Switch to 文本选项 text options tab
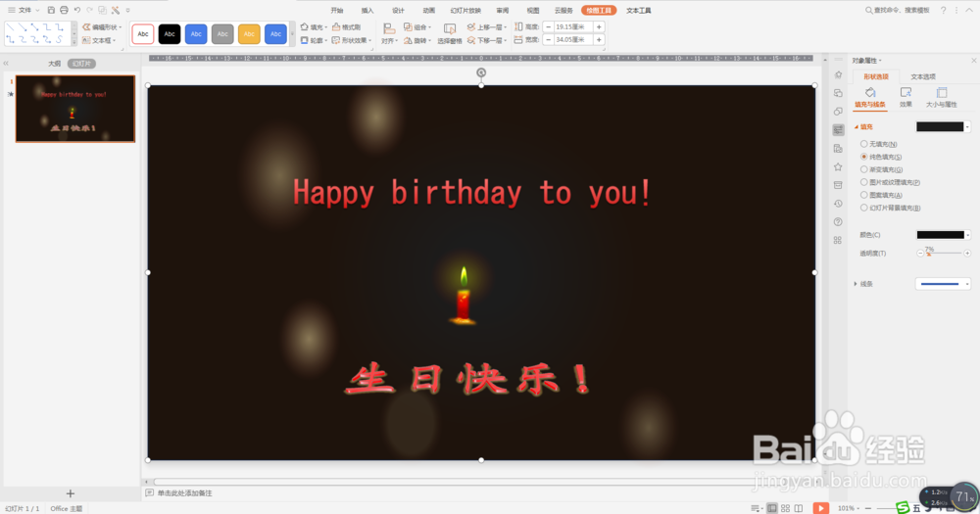 coord(922,76)
